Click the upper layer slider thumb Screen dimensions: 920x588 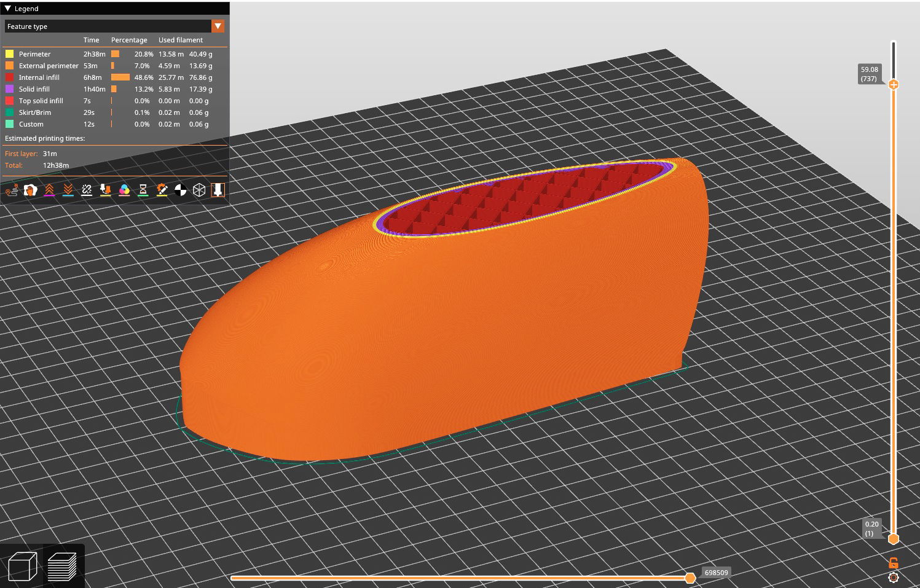pyautogui.click(x=894, y=84)
